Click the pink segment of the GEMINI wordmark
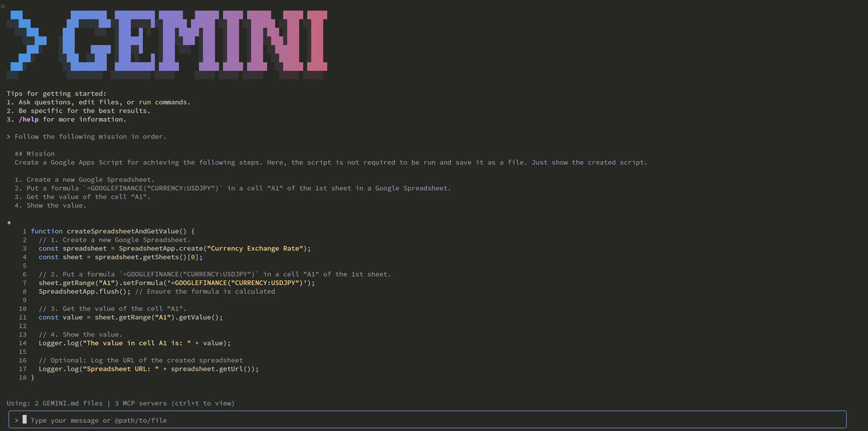This screenshot has height=431, width=868. click(301, 41)
